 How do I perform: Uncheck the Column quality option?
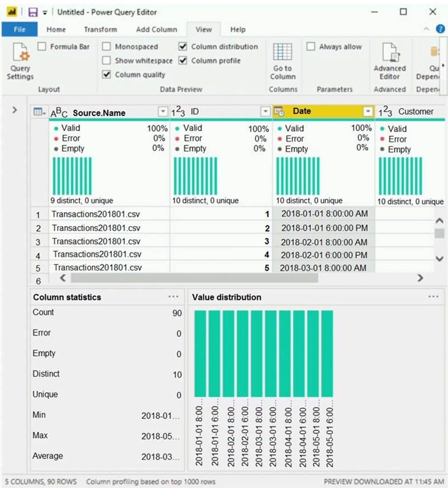pos(106,74)
